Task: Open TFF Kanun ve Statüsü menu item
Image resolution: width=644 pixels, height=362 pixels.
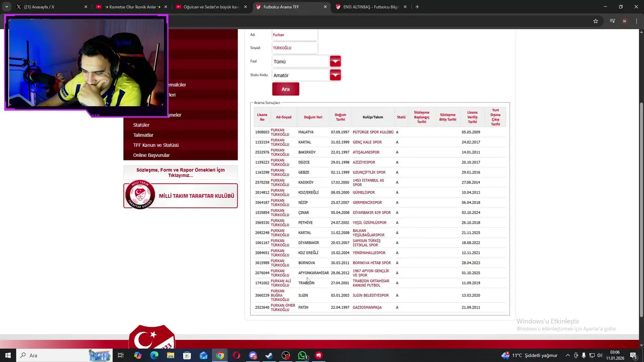Action: click(x=156, y=145)
